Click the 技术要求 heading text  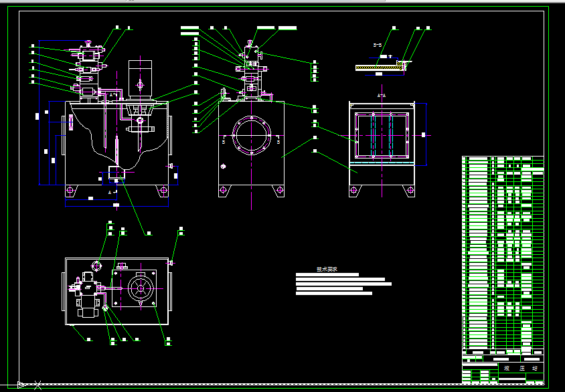point(327,270)
